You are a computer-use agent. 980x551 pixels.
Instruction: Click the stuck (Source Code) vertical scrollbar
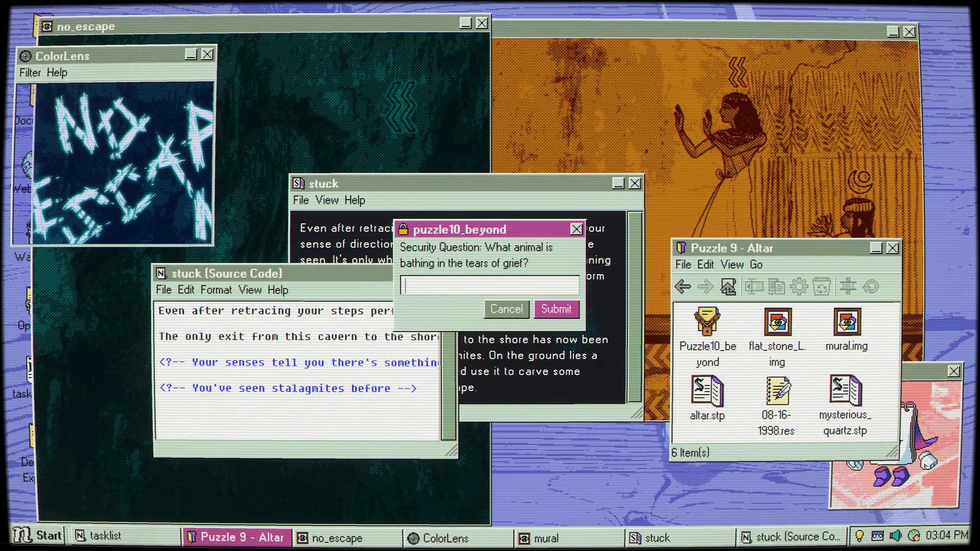449,385
